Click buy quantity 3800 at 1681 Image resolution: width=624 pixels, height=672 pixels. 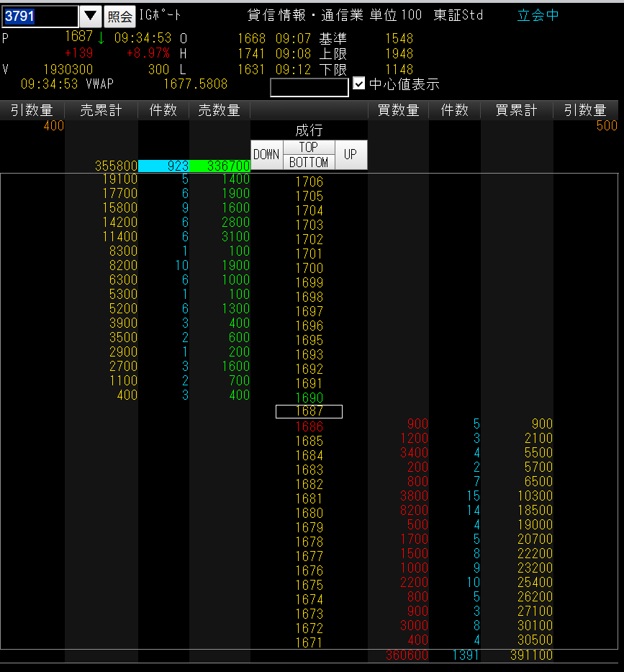point(414,496)
